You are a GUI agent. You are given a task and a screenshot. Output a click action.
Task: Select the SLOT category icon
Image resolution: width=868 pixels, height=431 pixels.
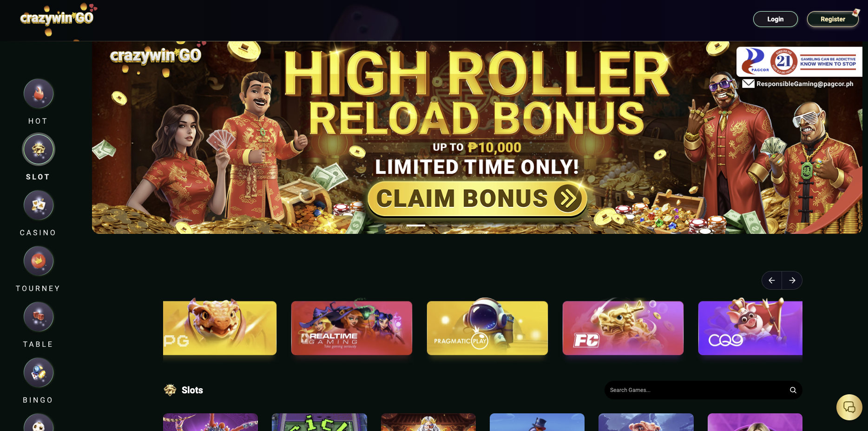point(39,149)
